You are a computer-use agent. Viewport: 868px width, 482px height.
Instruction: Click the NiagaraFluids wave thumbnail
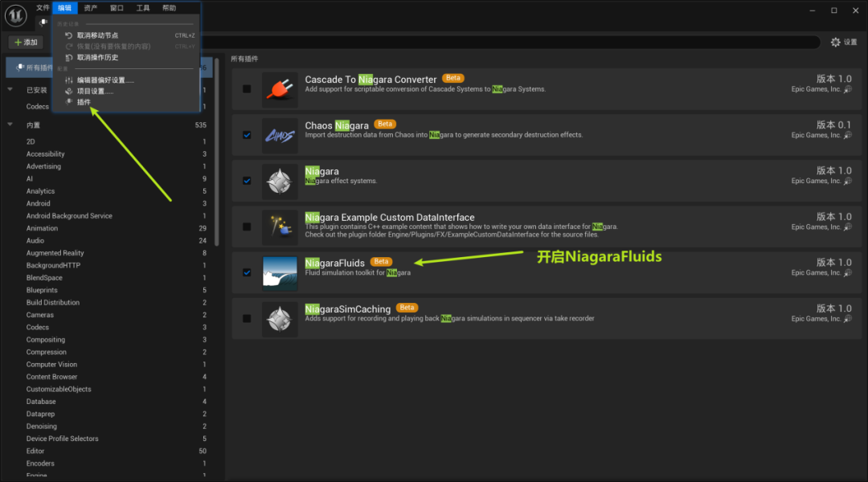[280, 273]
